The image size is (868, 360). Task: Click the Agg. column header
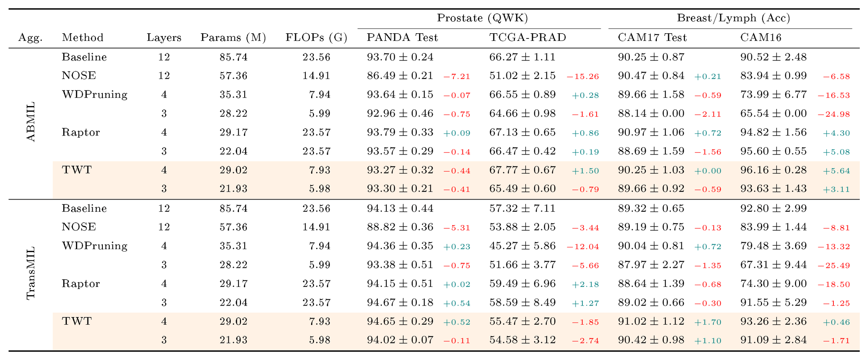30,38
